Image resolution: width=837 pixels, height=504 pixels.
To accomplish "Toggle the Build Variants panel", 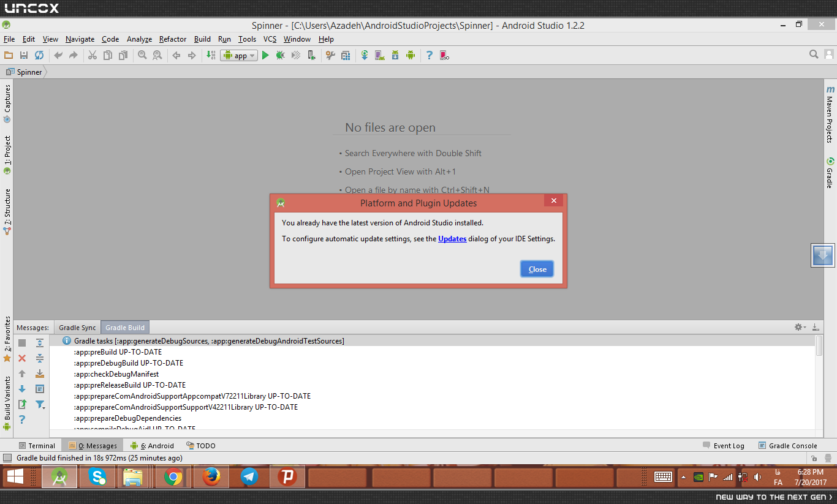I will (7, 404).
